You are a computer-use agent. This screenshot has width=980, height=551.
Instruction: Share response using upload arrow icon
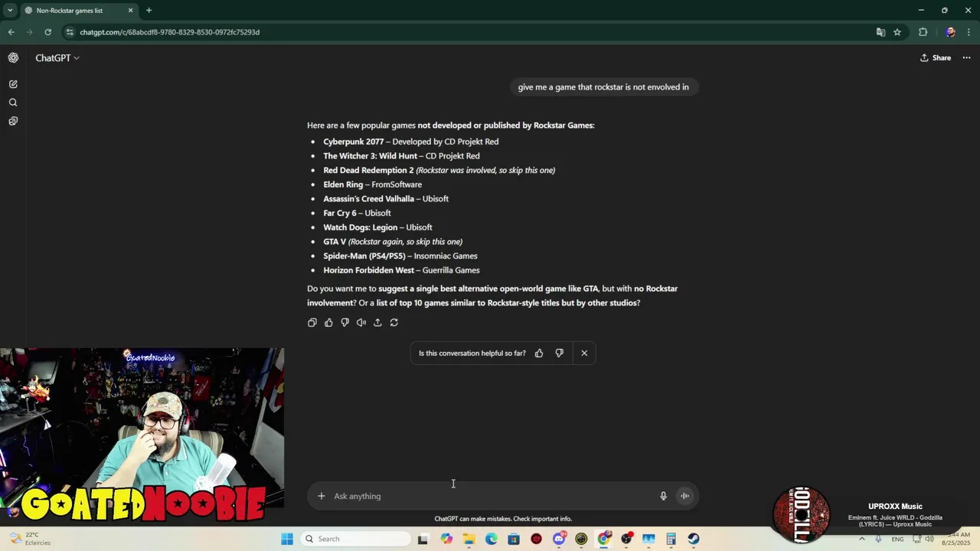pyautogui.click(x=377, y=323)
